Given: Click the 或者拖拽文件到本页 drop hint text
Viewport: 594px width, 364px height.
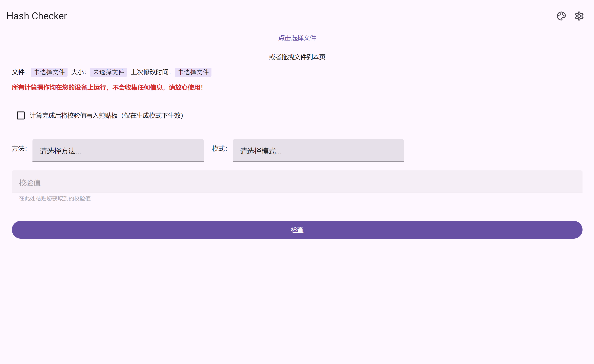Looking at the screenshot, I should 297,57.
